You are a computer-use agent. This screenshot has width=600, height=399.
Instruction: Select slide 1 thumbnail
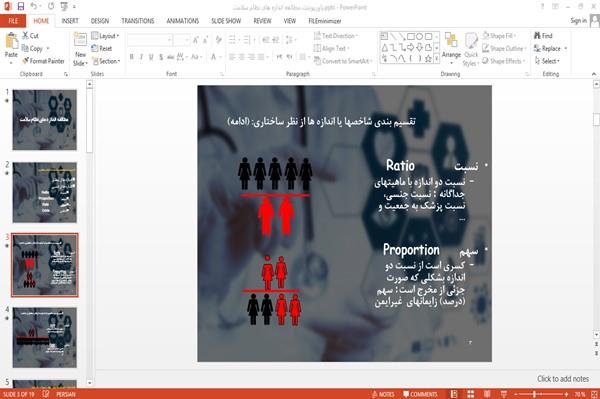(x=45, y=120)
